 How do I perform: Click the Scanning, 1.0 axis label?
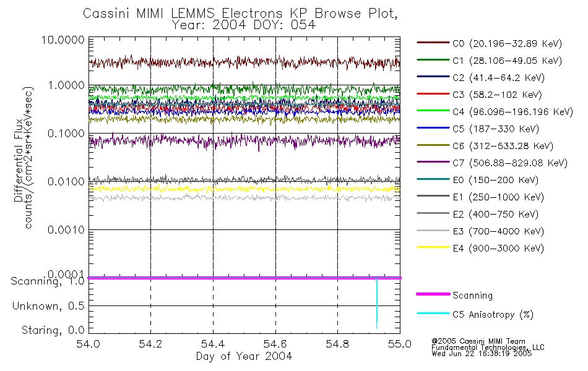click(48, 281)
